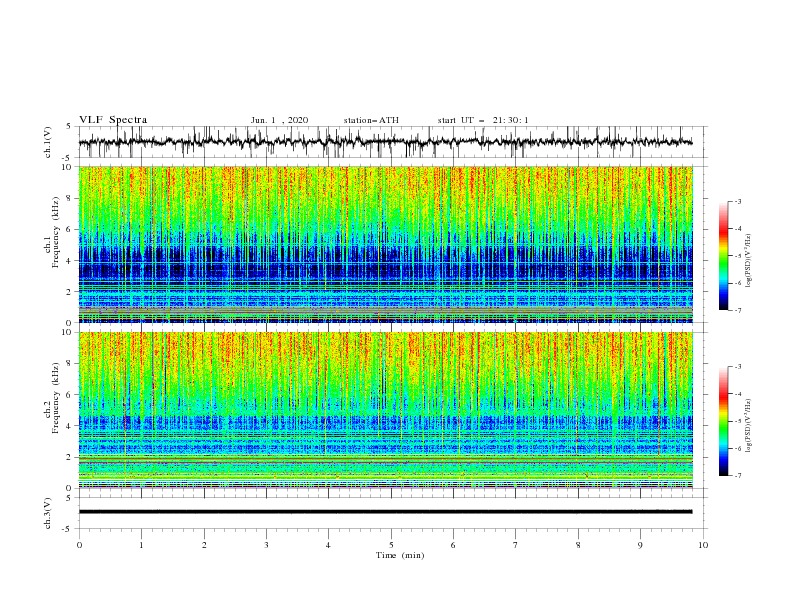The height and width of the screenshot is (612, 792).
Task: Click the "6" kHz tick on ch.2 frequency axis
Action: point(70,395)
